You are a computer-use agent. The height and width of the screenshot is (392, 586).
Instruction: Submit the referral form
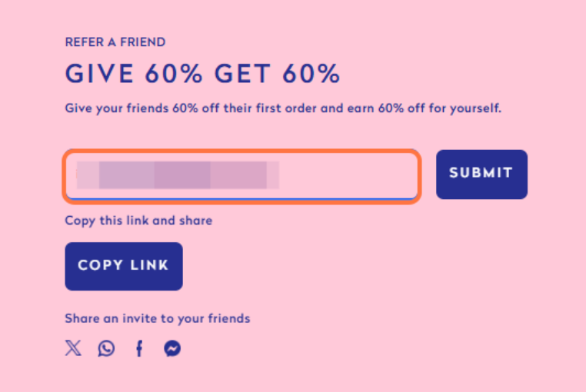click(x=481, y=174)
